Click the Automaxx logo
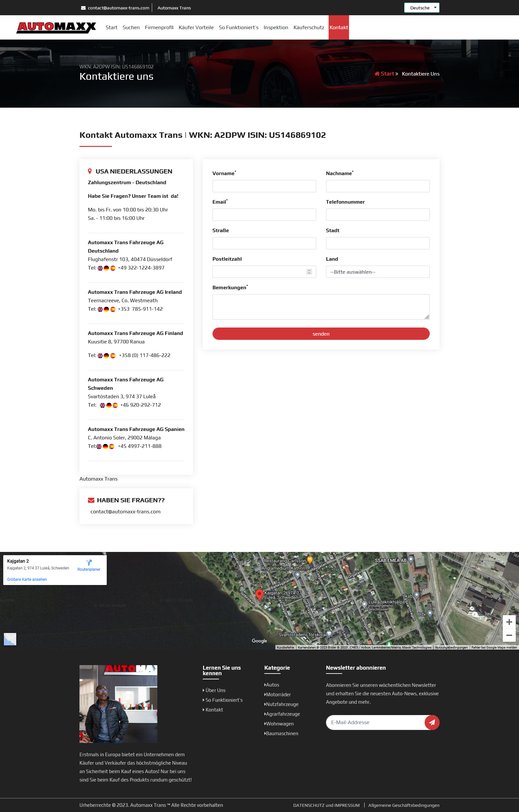The width and height of the screenshot is (519, 812). [x=56, y=27]
